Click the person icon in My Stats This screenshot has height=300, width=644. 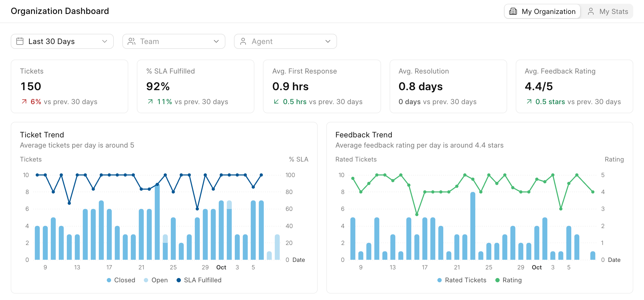[591, 12]
